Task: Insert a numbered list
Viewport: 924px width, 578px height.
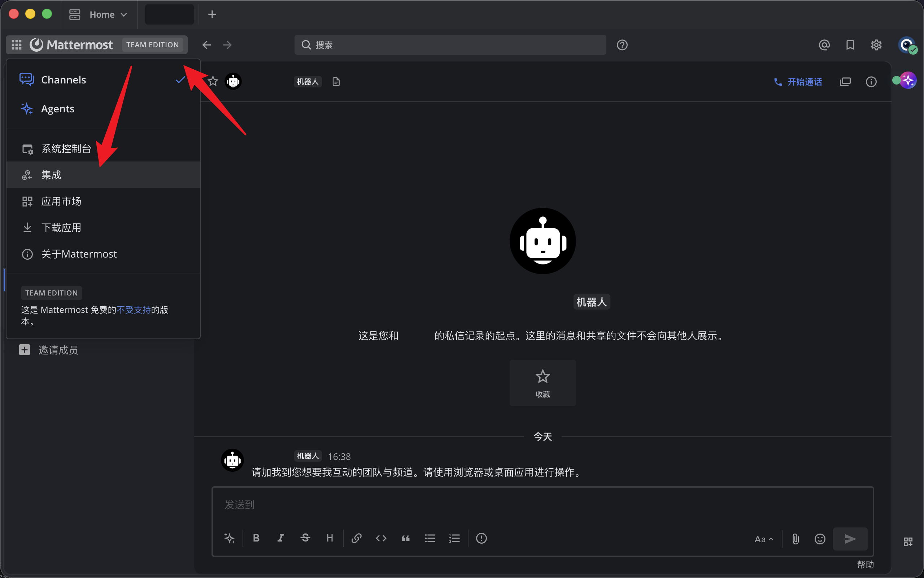Action: [x=454, y=538]
